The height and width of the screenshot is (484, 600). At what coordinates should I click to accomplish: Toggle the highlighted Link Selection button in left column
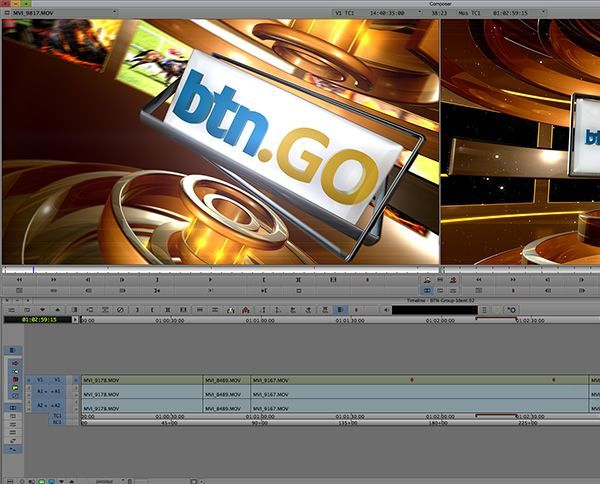click(x=13, y=408)
